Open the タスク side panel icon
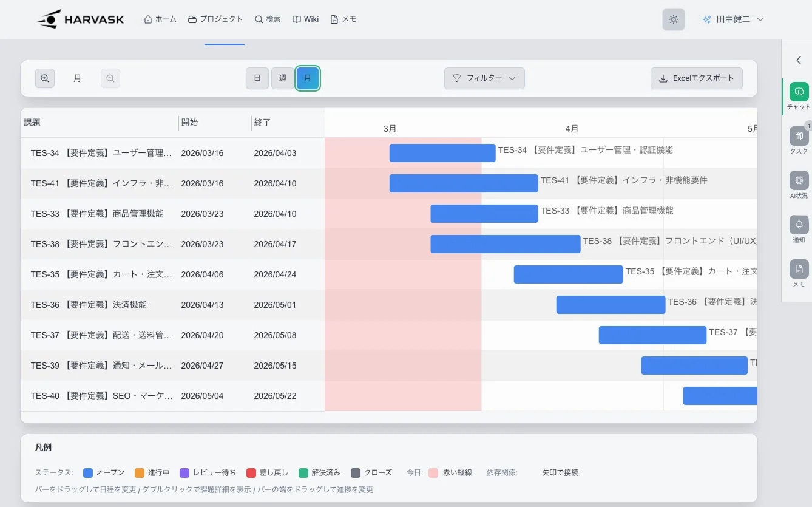Viewport: 812px width, 507px height. click(799, 136)
